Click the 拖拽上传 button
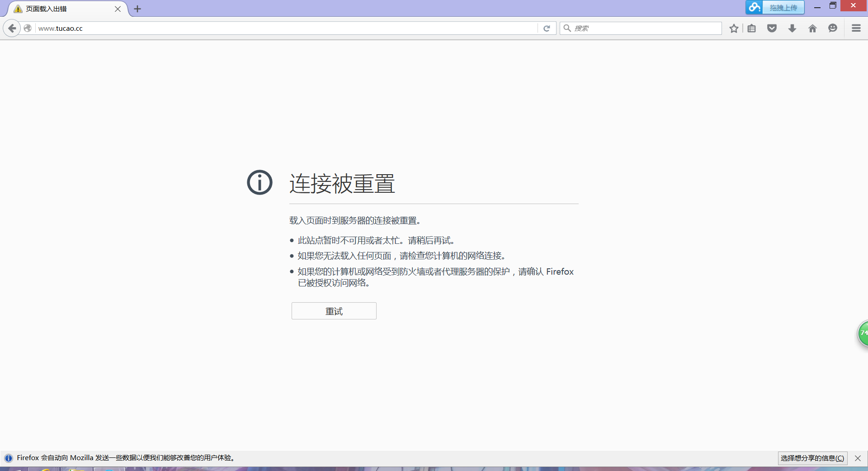Image resolution: width=868 pixels, height=471 pixels. [783, 8]
